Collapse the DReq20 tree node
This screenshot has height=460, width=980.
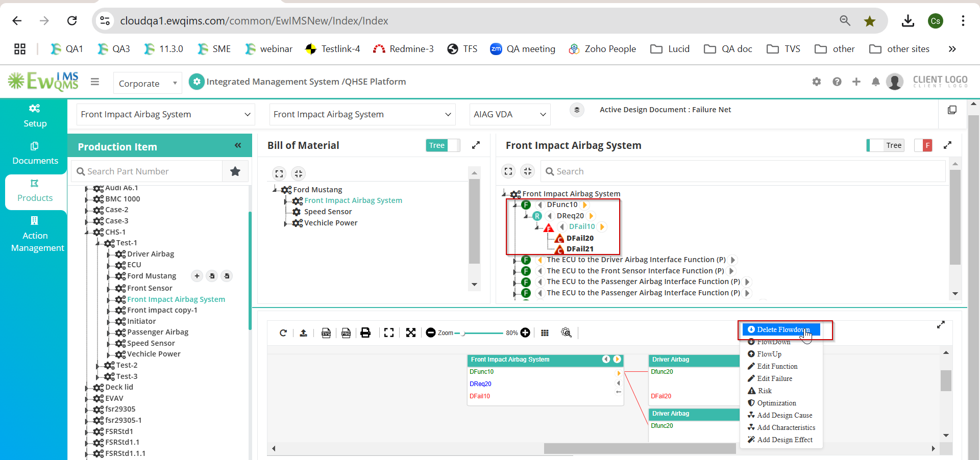pos(526,216)
